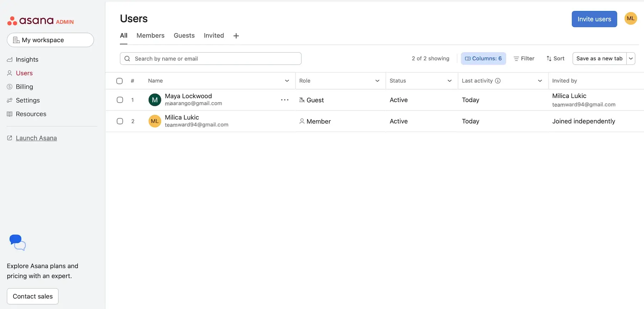Viewport: 644px width, 309px height.
Task: Open the Columns: 6 selector
Action: 483,59
